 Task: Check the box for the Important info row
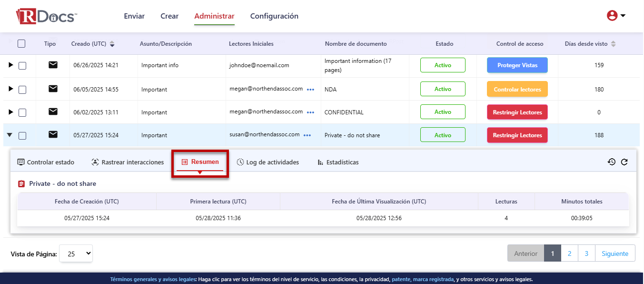pyautogui.click(x=22, y=66)
